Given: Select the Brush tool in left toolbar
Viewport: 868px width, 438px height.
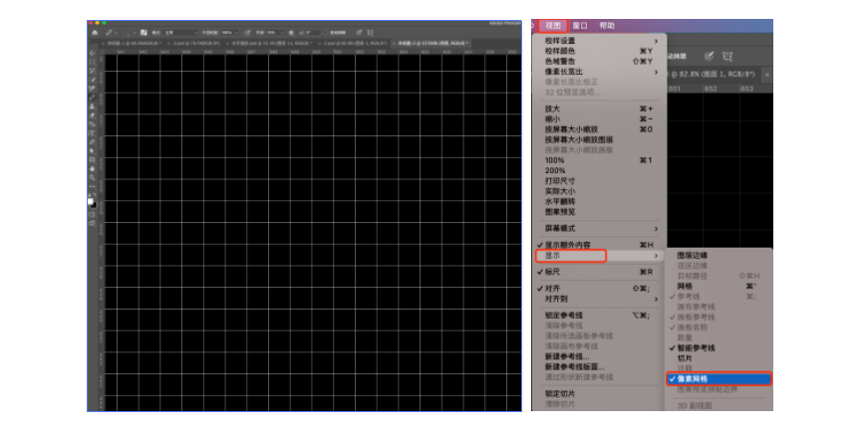Looking at the screenshot, I should coord(93,98).
